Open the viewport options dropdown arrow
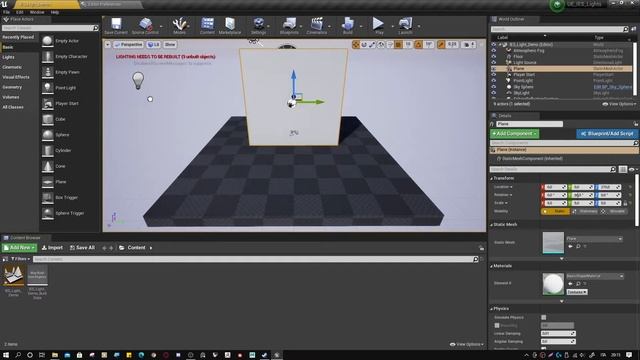The image size is (640, 360). pyautogui.click(x=108, y=44)
